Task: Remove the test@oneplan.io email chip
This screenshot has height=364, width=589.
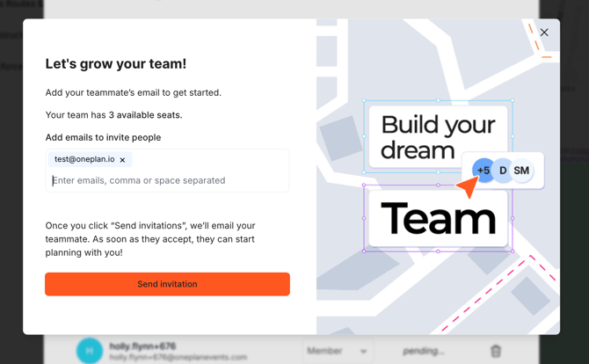Action: pos(122,160)
